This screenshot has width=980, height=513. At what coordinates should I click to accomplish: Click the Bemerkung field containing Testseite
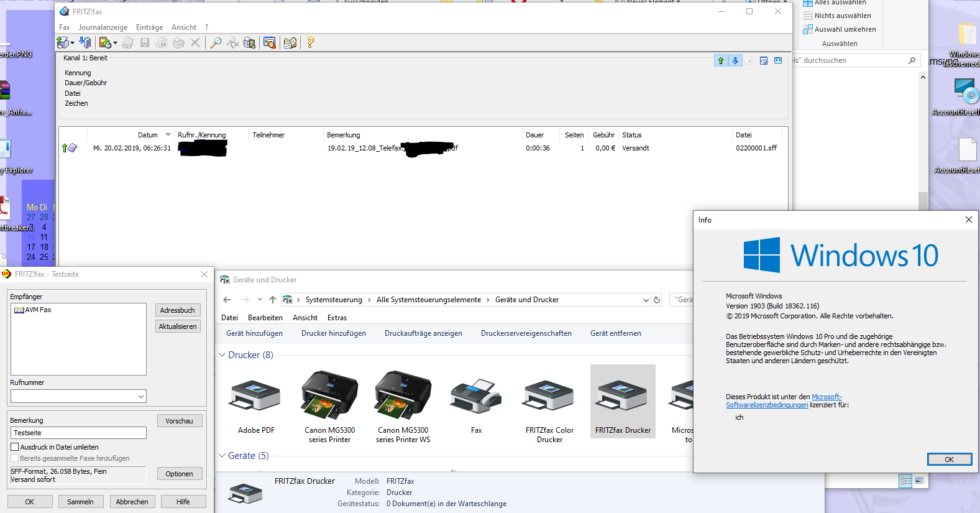coord(78,433)
